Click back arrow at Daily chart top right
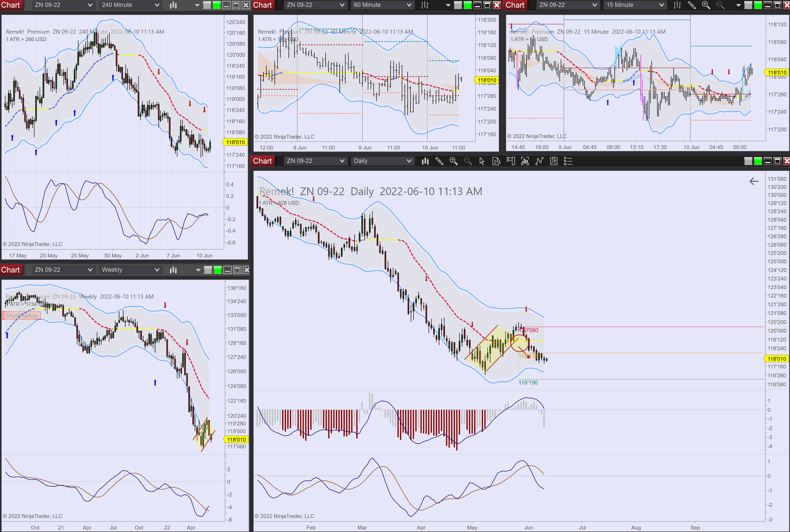Screen dimensions: 790x532 coord(754,181)
